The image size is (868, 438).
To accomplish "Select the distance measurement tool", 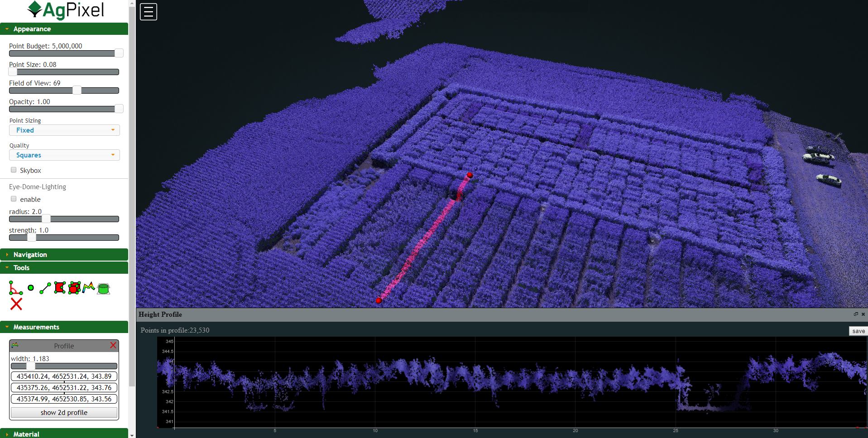I will (45, 288).
